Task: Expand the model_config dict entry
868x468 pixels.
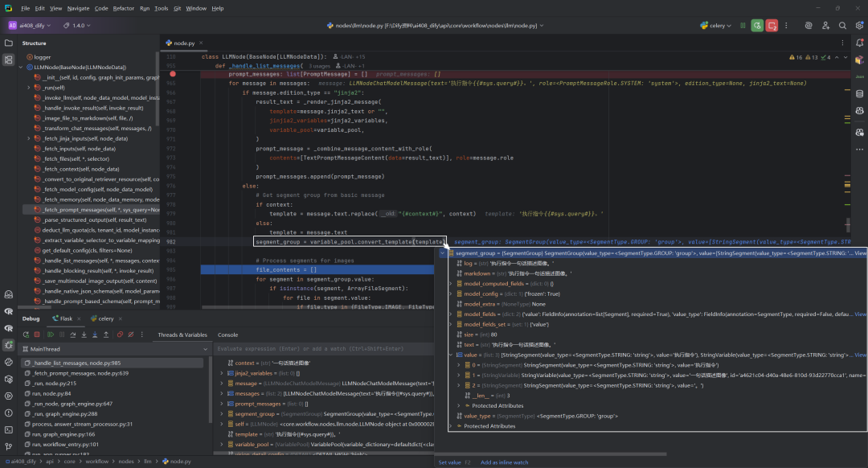Action: click(x=451, y=294)
